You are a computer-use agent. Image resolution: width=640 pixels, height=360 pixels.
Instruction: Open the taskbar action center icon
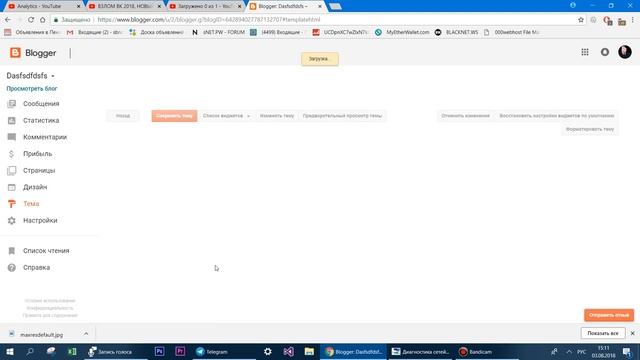[627, 351]
